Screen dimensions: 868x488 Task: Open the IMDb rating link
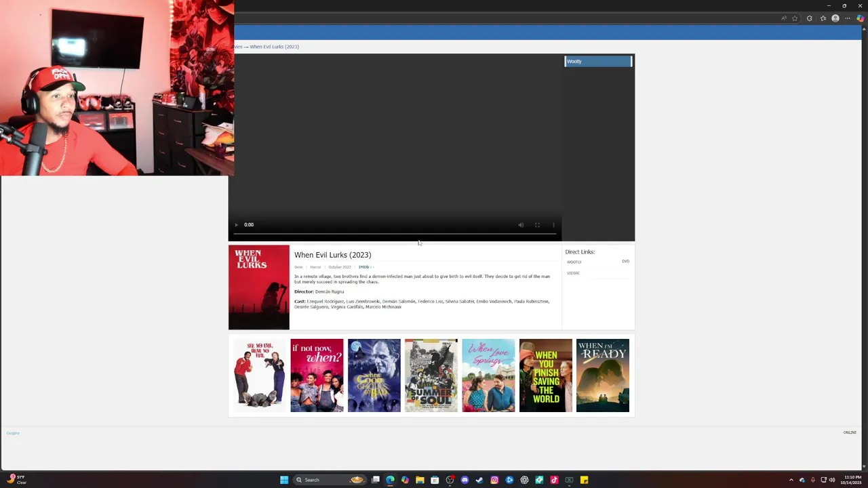(366, 267)
